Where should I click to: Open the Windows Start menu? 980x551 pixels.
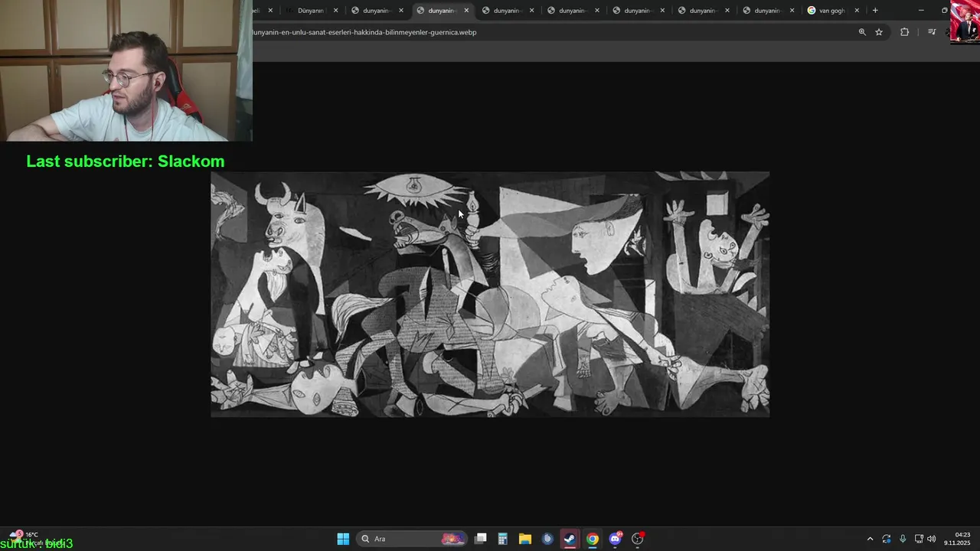coord(343,539)
